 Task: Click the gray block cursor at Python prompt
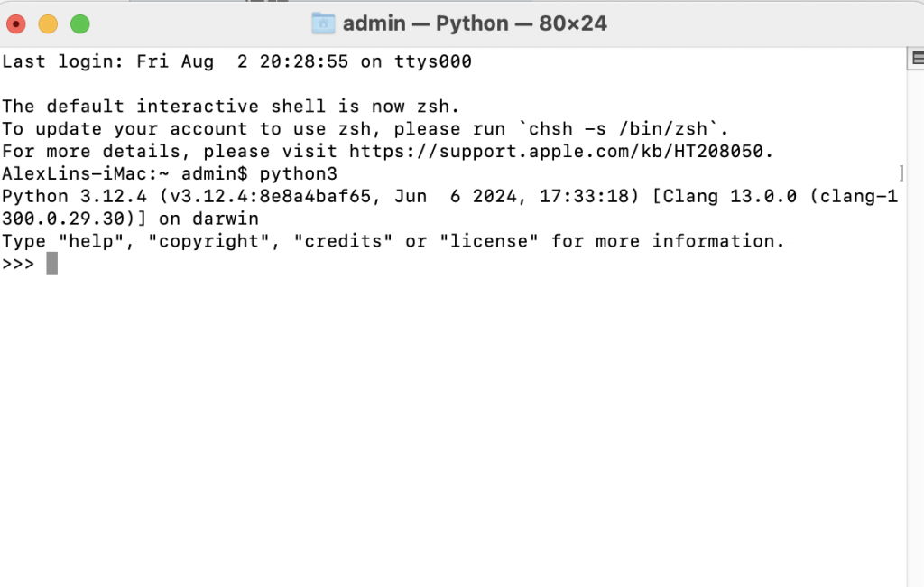point(51,263)
